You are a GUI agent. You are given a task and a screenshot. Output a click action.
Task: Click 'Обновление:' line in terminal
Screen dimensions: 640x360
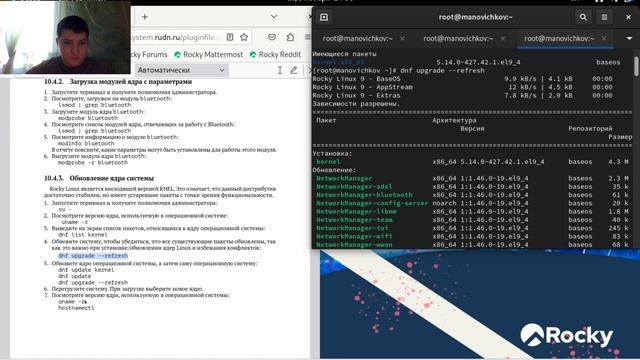(x=334, y=170)
